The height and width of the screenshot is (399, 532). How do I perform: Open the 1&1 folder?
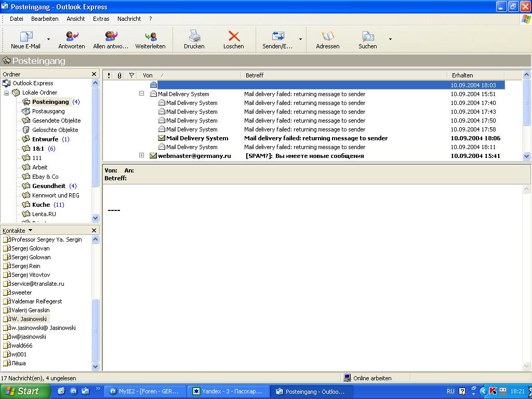point(38,149)
